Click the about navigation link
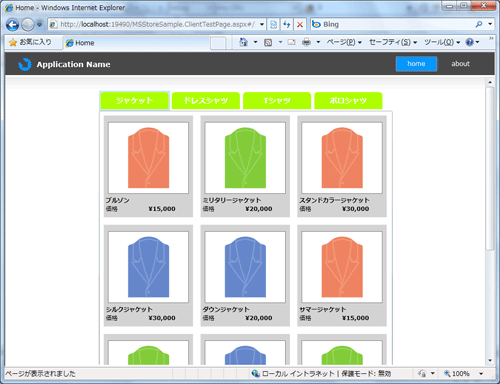The height and width of the screenshot is (384, 500). click(x=460, y=64)
